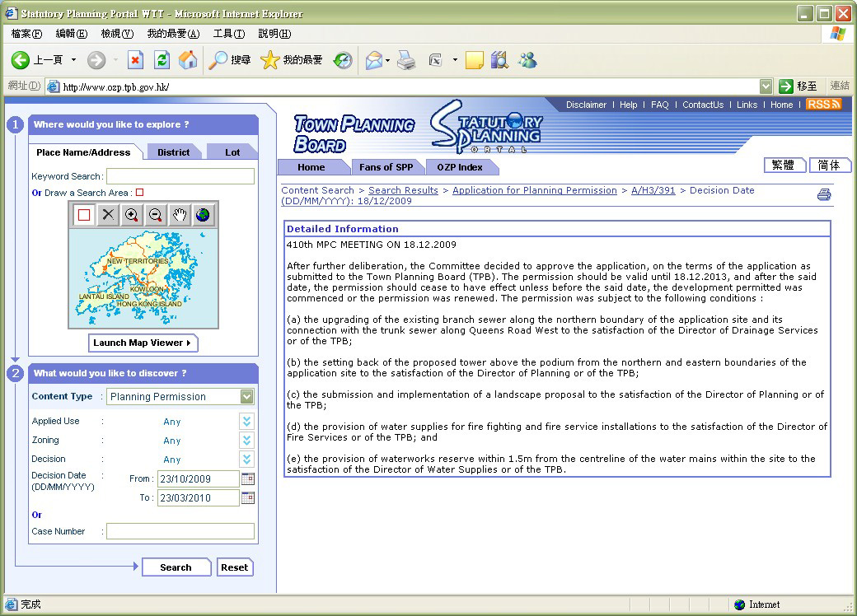Click the Edit document toolbar icon
857x616 pixels.
436,60
